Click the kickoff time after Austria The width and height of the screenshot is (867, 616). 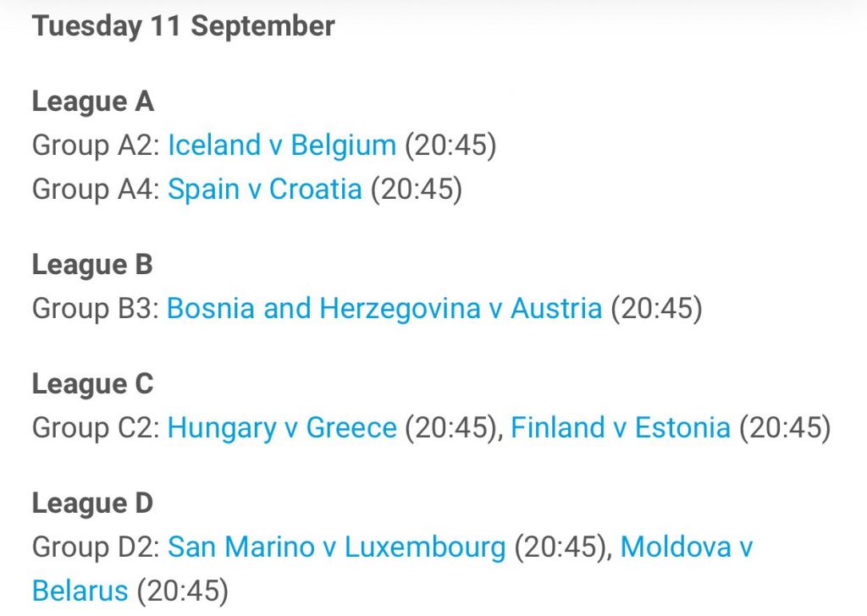pyautogui.click(x=656, y=308)
